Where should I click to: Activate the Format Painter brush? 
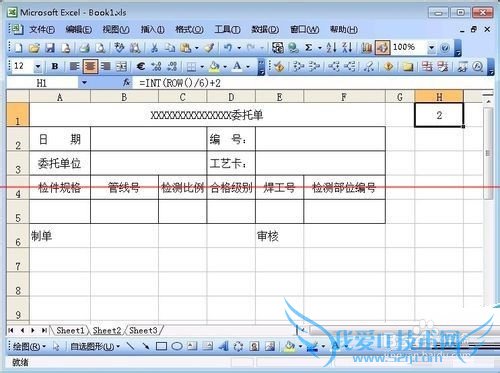tap(209, 48)
